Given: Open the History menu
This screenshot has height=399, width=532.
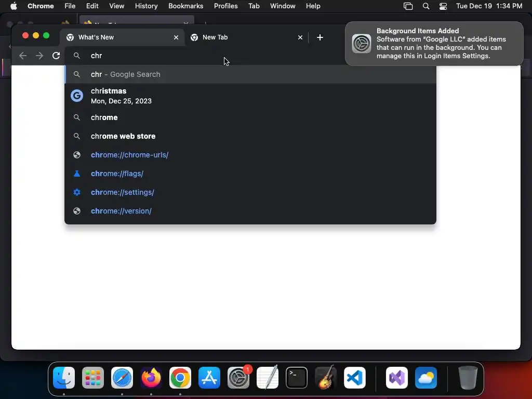Looking at the screenshot, I should coord(146,6).
